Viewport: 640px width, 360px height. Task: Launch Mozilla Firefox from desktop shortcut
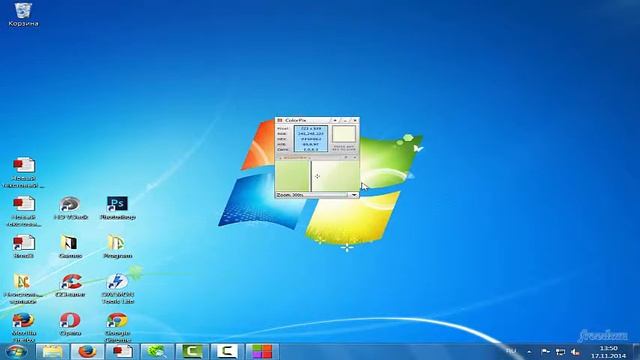[23, 327]
